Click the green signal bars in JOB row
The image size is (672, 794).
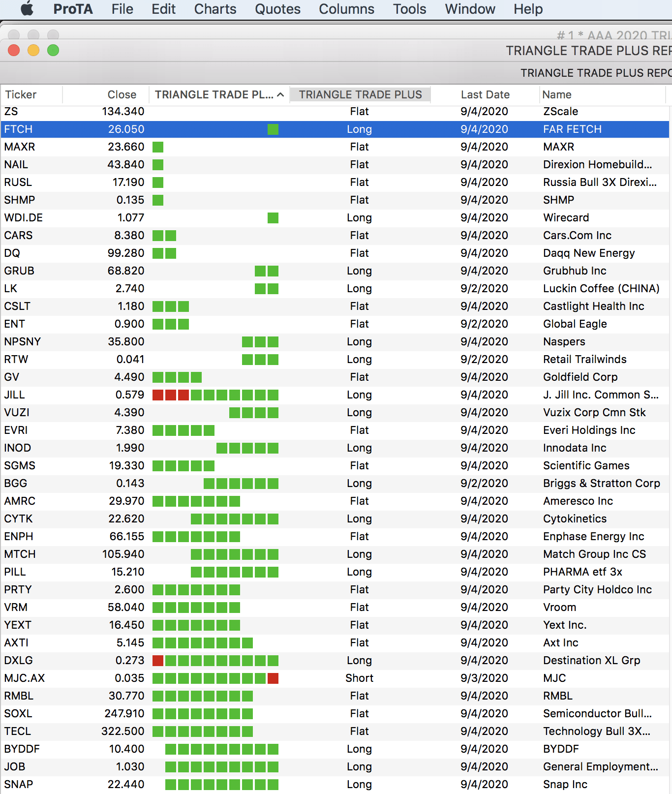tap(222, 767)
